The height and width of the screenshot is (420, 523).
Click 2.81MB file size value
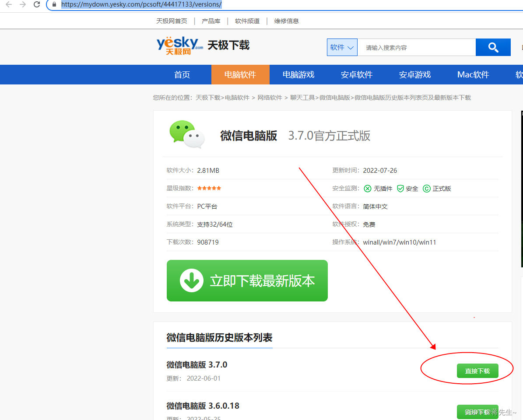coord(208,170)
